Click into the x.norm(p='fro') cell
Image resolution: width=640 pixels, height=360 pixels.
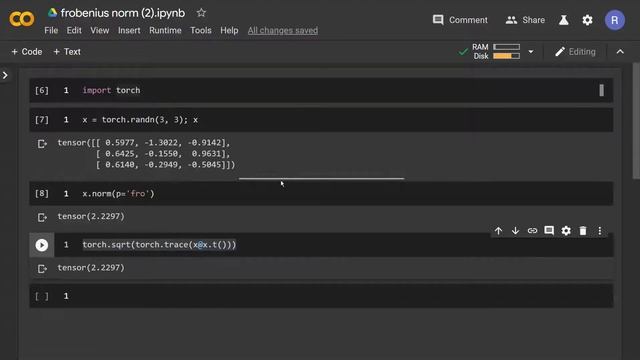(x=321, y=193)
